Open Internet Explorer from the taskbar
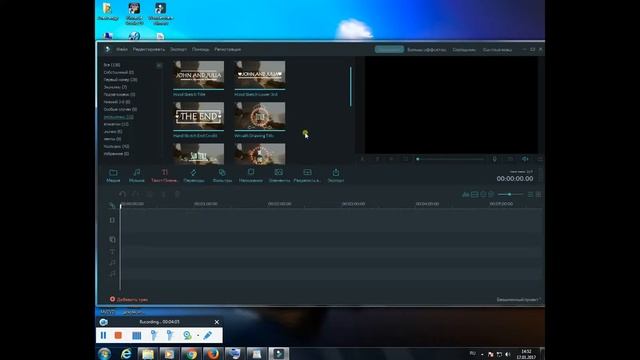The width and height of the screenshot is (640, 360). (x=126, y=354)
